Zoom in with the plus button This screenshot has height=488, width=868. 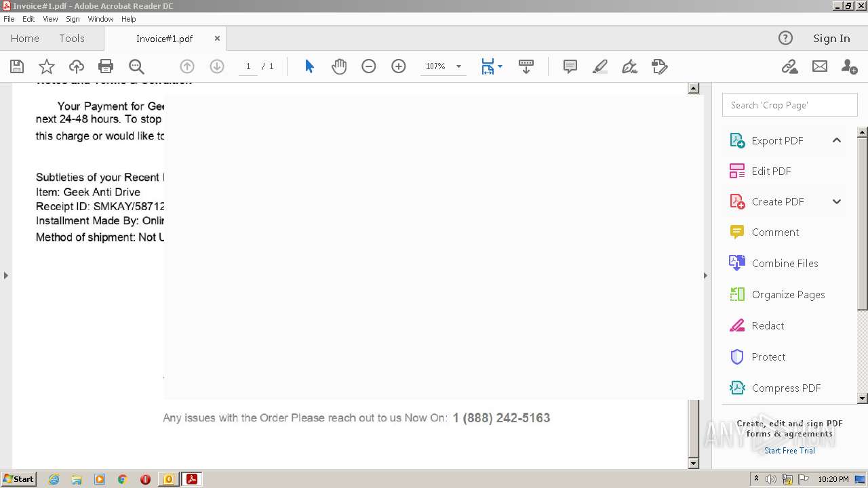(399, 66)
